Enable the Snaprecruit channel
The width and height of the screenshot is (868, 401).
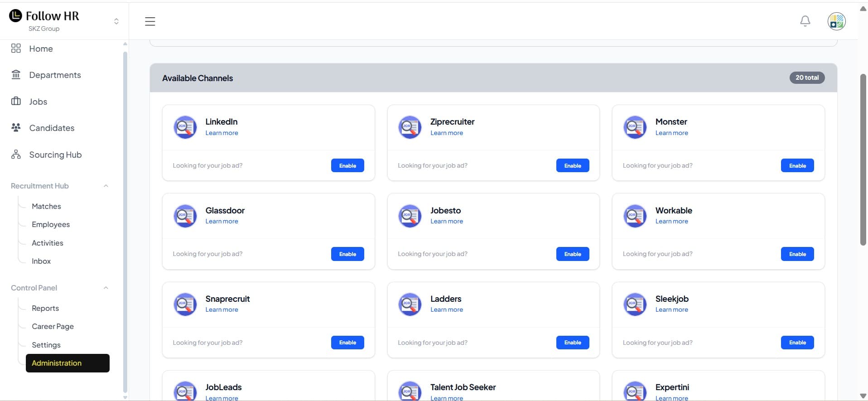coord(347,342)
